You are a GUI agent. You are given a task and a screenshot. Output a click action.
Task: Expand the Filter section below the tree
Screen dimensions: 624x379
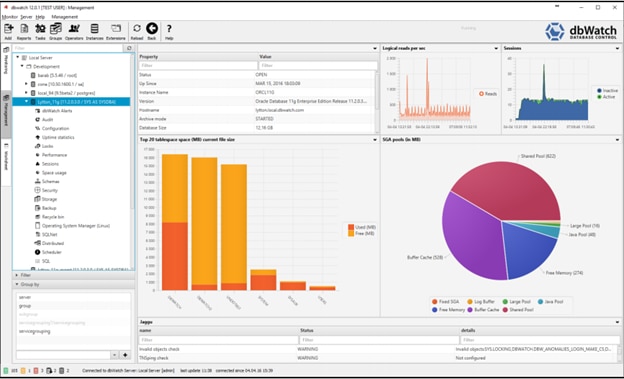(x=17, y=275)
